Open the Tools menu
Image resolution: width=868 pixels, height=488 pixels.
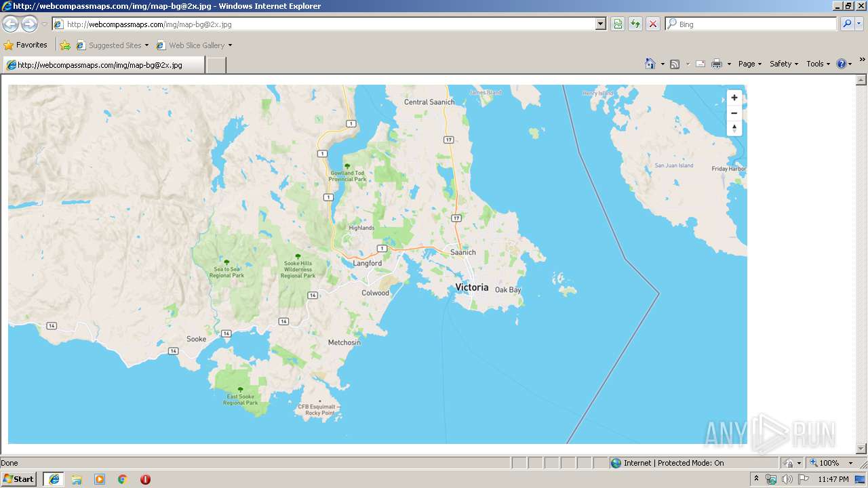tap(818, 64)
